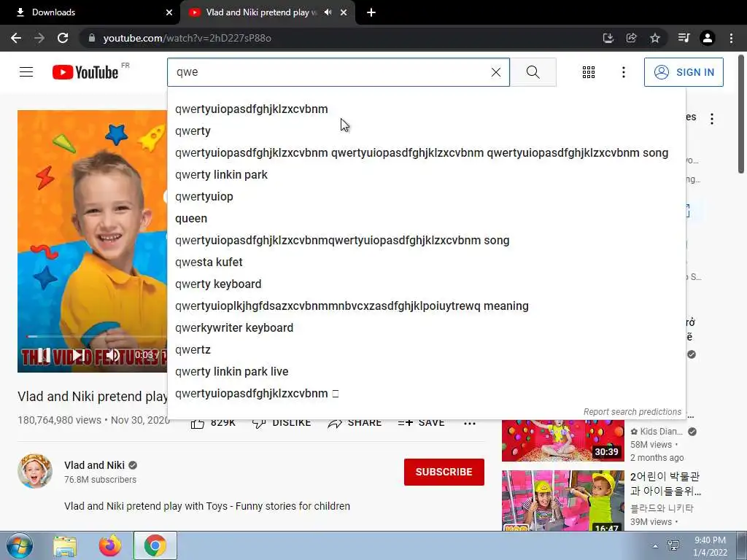Image resolution: width=747 pixels, height=560 pixels.
Task: Choose the 'qwertyuiop' suggestion
Action: pos(426,197)
